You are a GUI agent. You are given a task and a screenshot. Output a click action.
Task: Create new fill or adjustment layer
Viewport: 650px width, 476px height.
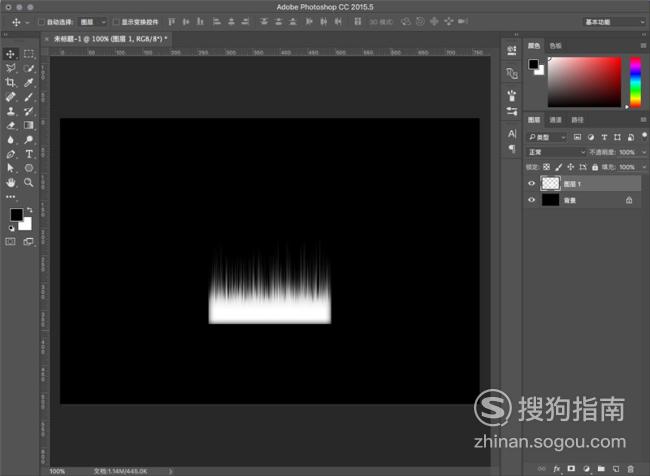click(x=586, y=469)
